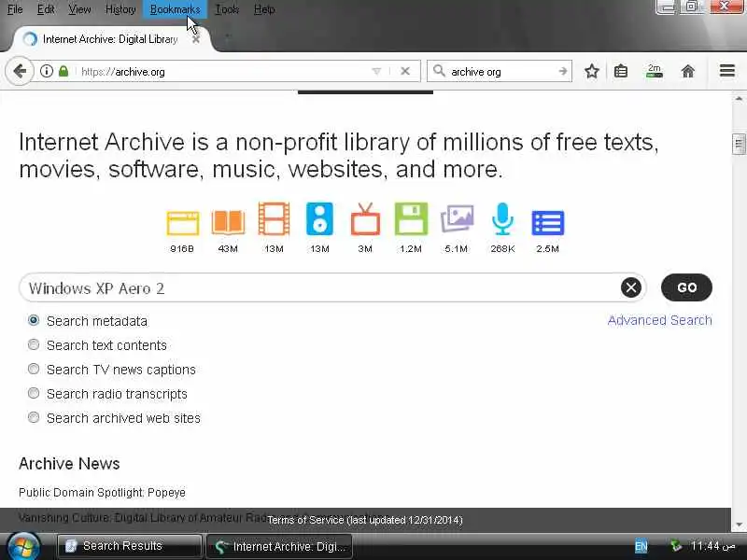Click the 2m toolbar add-on icon
This screenshot has height=560, width=747.
pos(655,71)
